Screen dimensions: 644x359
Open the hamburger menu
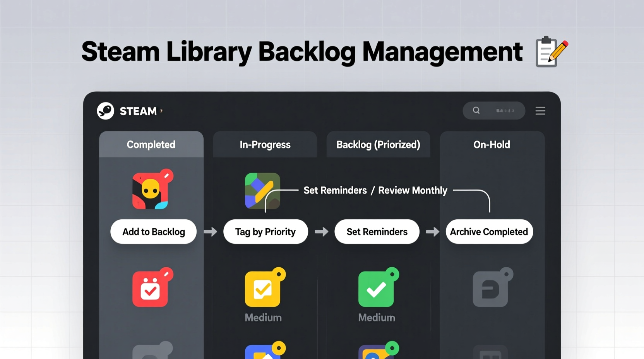click(540, 111)
